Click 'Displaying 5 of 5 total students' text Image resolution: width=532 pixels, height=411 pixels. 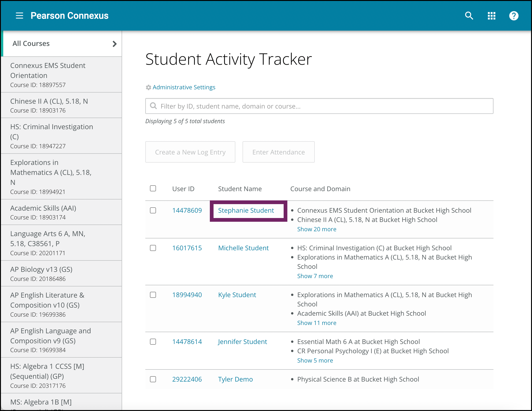[x=185, y=121]
